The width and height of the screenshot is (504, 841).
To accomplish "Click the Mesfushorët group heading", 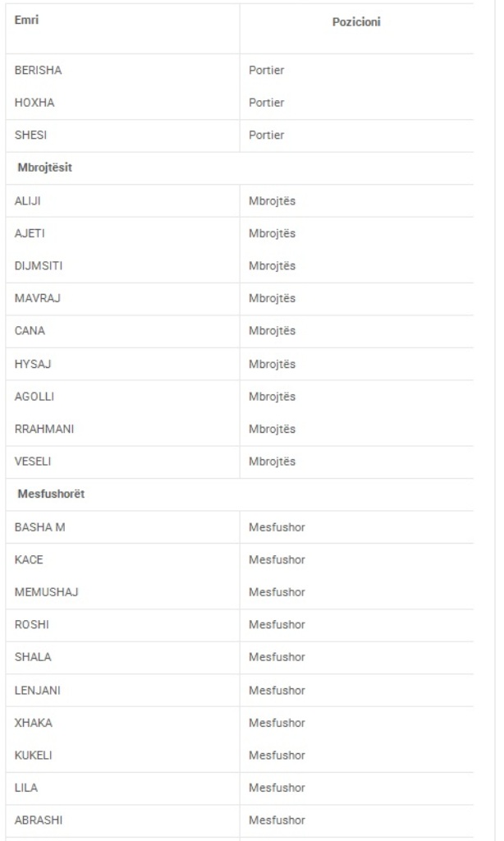I will (51, 494).
